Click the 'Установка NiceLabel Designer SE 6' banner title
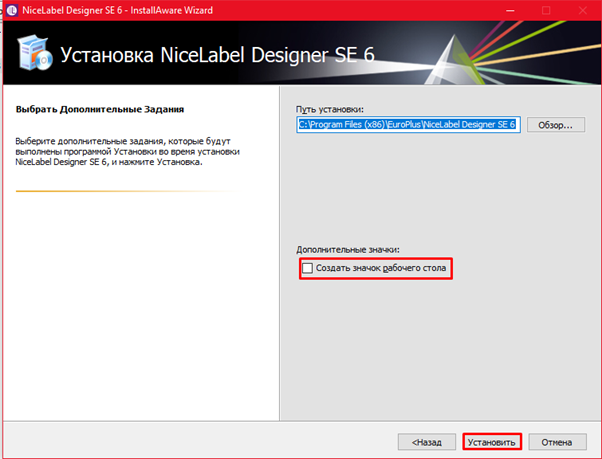The height and width of the screenshot is (459, 602). [x=218, y=54]
